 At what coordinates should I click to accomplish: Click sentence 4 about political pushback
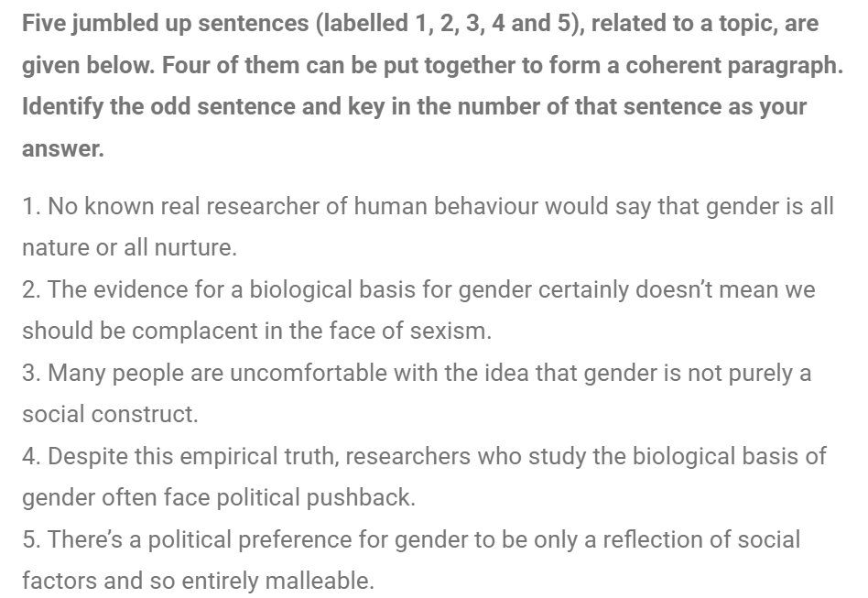click(424, 476)
